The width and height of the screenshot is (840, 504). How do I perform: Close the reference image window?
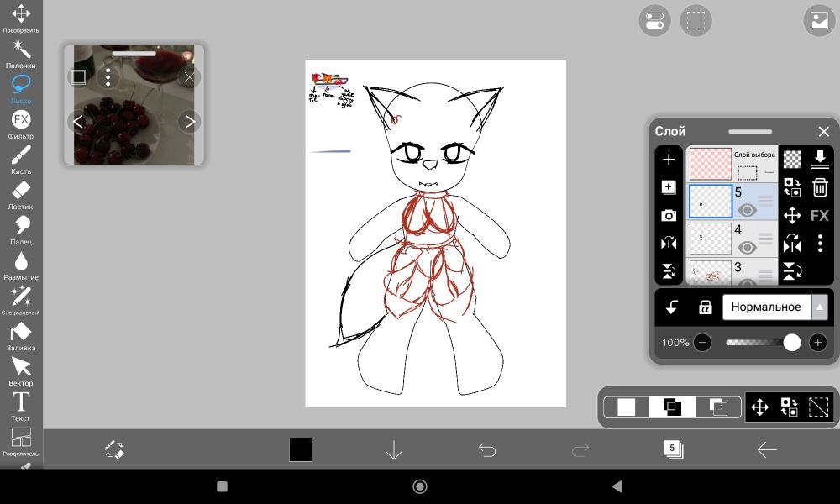click(190, 77)
